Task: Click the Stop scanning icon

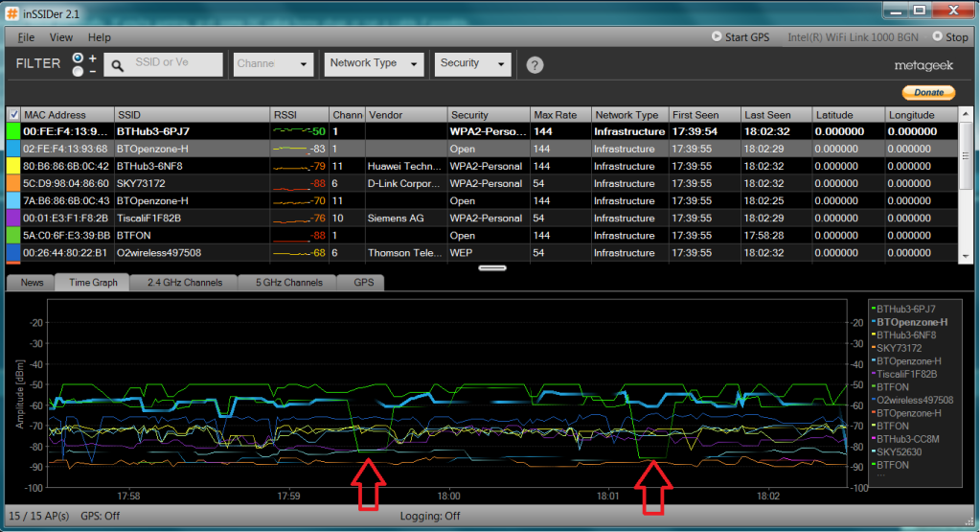Action: (x=937, y=36)
